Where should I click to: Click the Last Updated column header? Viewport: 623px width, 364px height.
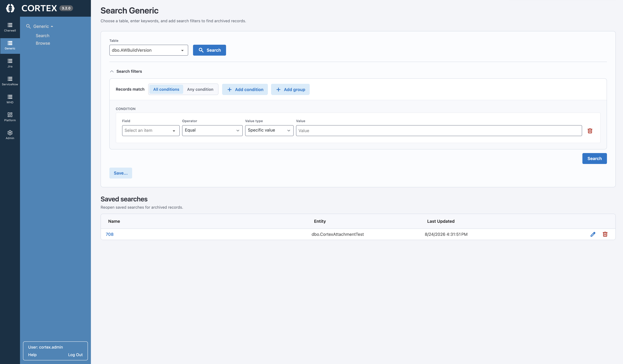[x=441, y=221]
